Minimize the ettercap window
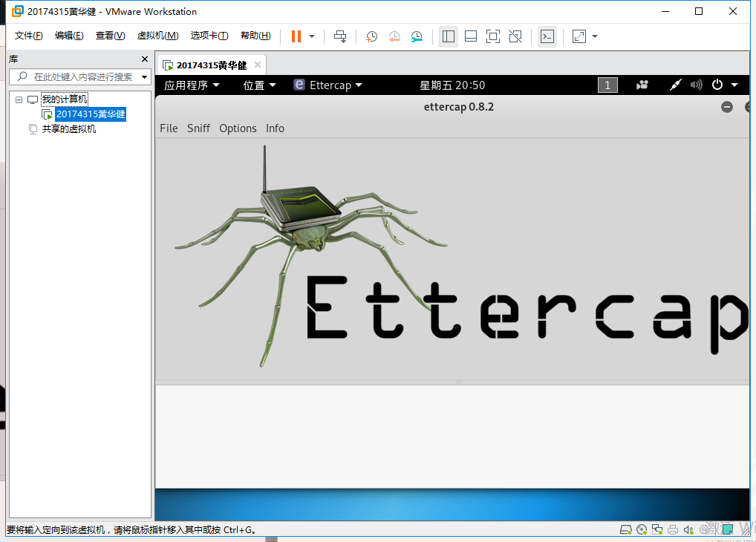The image size is (756, 542). (x=727, y=107)
